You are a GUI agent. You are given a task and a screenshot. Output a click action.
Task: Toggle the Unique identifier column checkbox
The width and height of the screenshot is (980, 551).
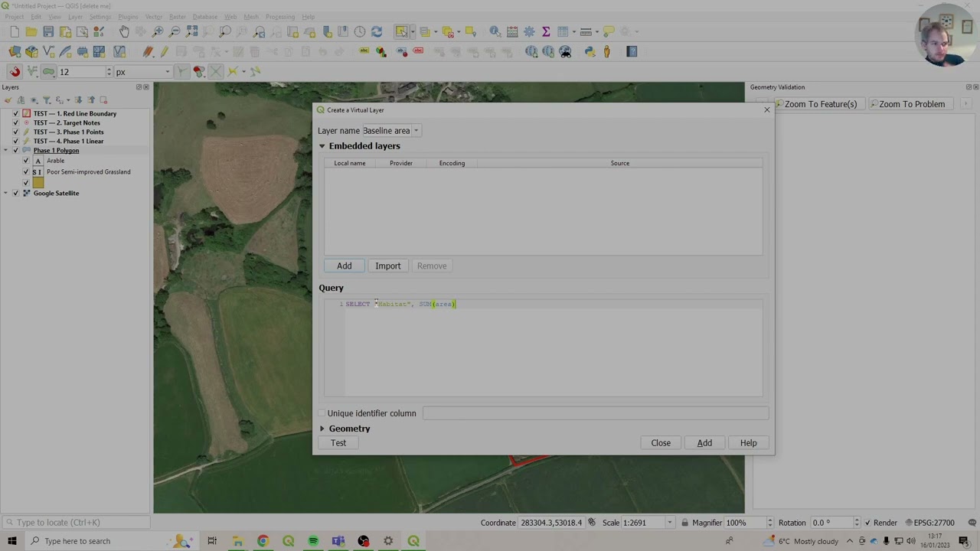click(x=322, y=413)
